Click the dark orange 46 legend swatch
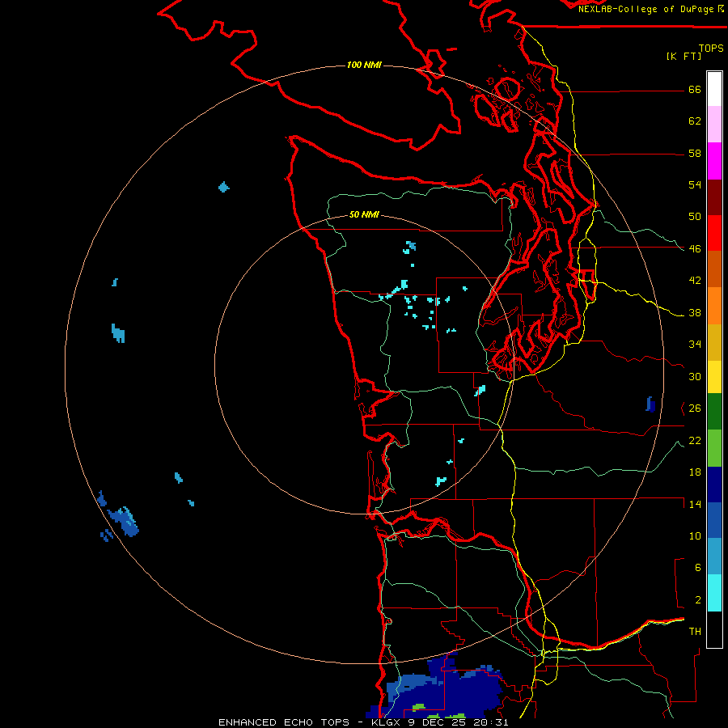 (x=714, y=269)
